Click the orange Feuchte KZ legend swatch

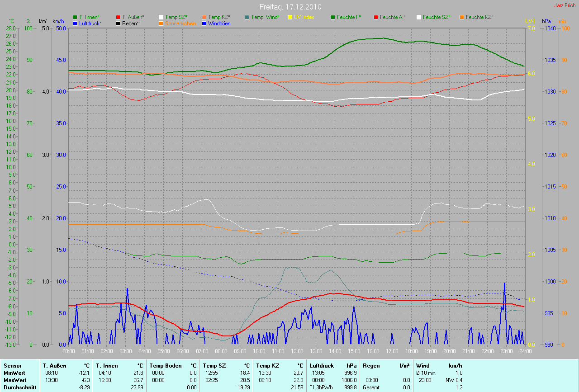(x=461, y=17)
